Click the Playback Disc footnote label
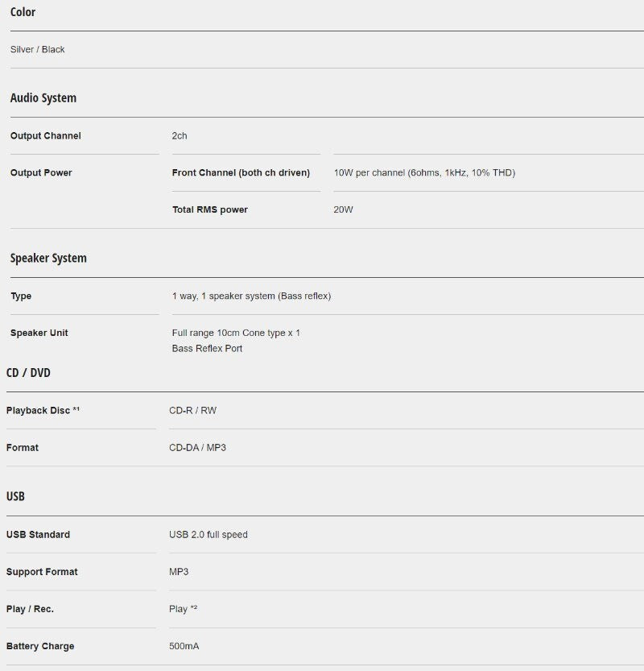The height and width of the screenshot is (671, 644). click(x=43, y=410)
